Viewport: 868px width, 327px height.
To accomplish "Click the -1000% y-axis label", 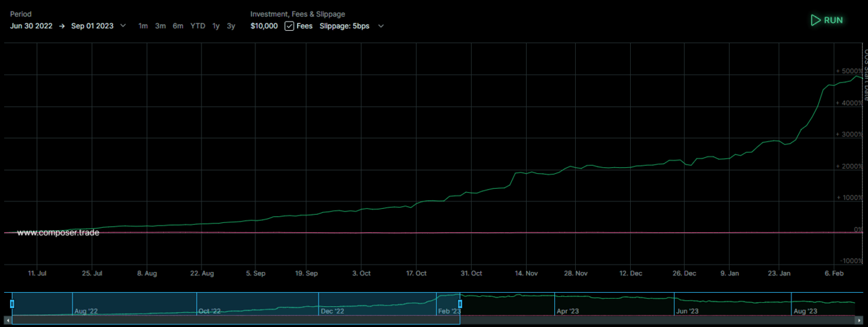I will point(851,261).
